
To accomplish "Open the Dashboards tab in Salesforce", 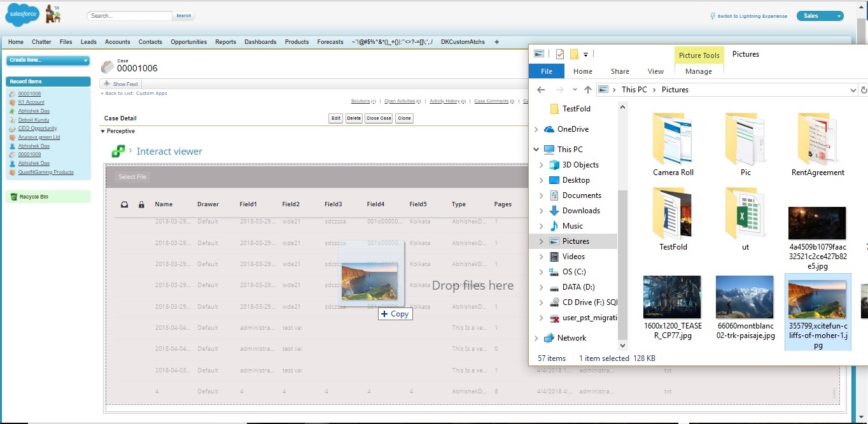I will coord(260,41).
